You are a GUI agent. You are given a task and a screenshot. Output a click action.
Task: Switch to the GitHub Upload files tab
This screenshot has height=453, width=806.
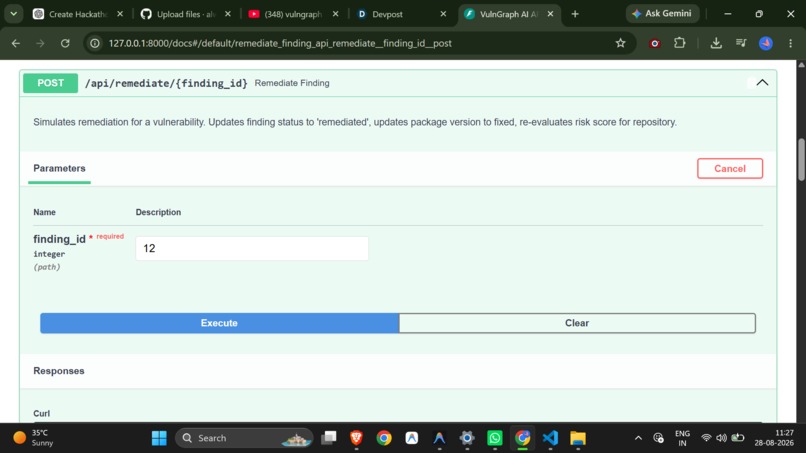click(x=184, y=14)
